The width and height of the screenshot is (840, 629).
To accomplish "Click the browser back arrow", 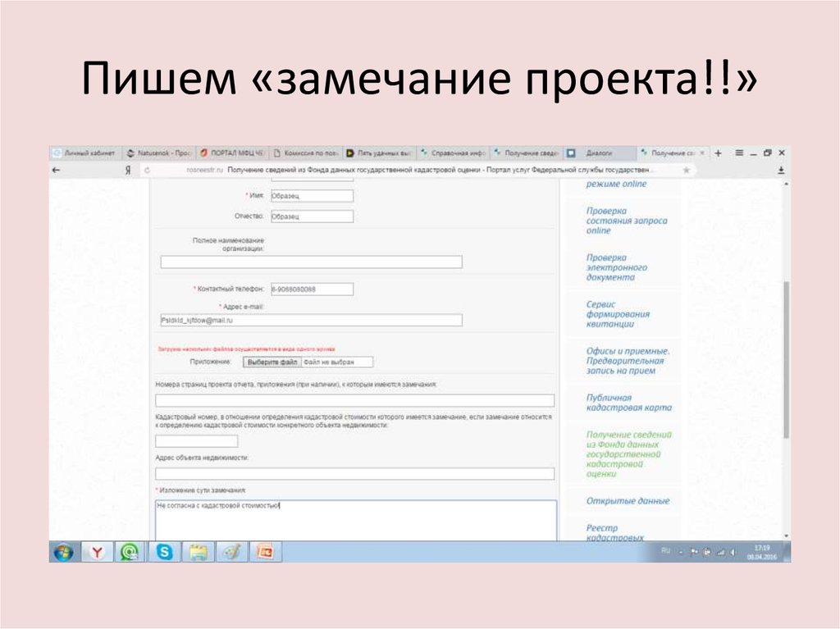I will [x=57, y=169].
